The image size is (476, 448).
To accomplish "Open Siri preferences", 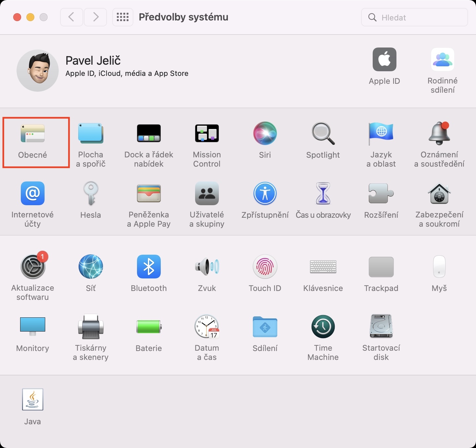I will pyautogui.click(x=265, y=133).
